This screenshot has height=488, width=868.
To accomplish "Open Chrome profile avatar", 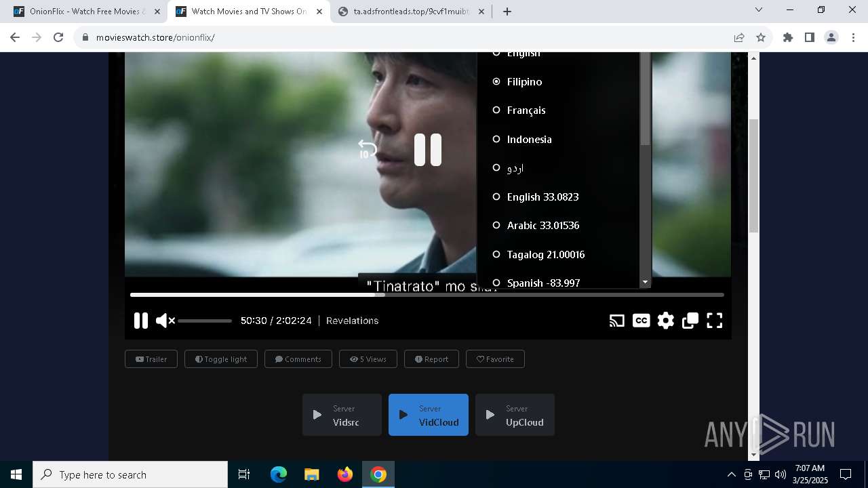I will click(x=831, y=37).
